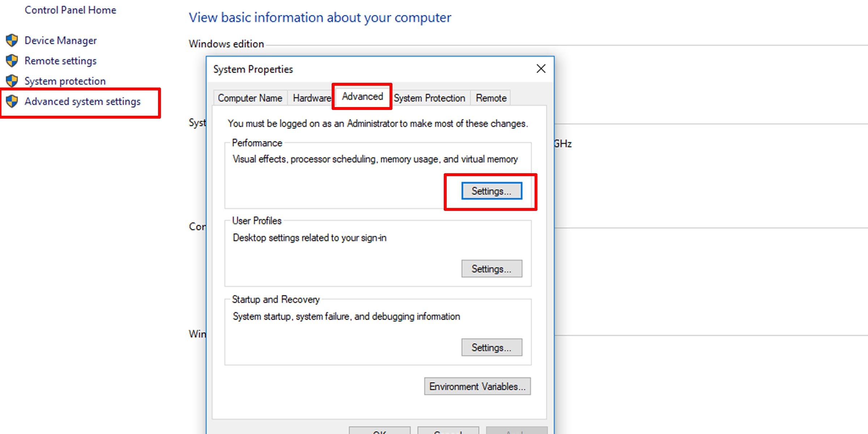Click the Advanced system settings text link
The image size is (868, 434).
point(82,102)
